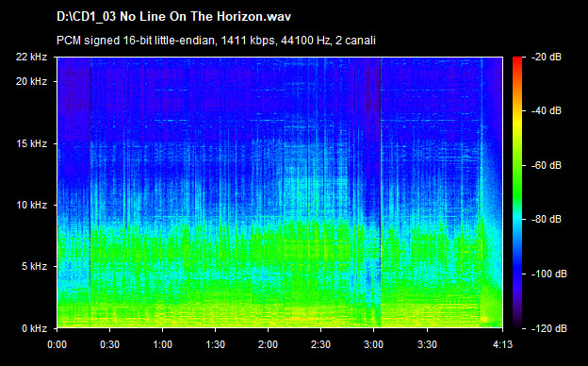Viewport: 588px width, 366px height.
Task: Click the red top of the dB color scale
Action: point(517,62)
